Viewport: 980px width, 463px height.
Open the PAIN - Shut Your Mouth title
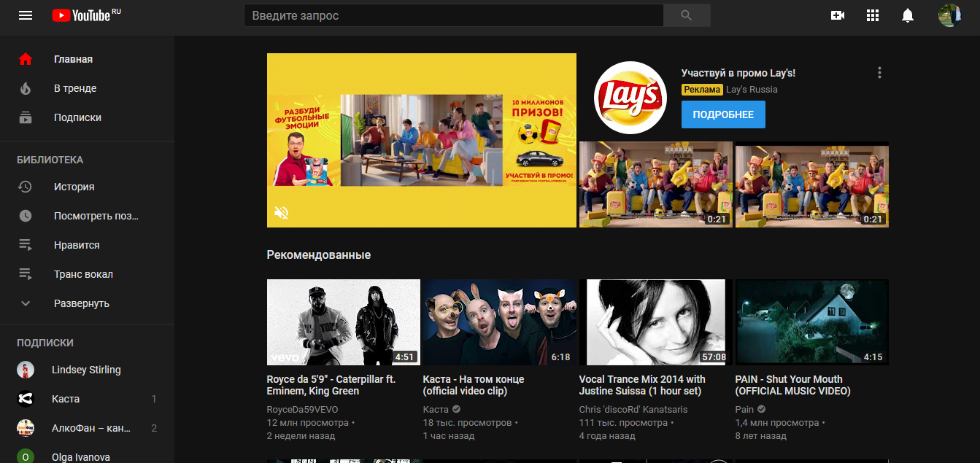click(x=793, y=385)
